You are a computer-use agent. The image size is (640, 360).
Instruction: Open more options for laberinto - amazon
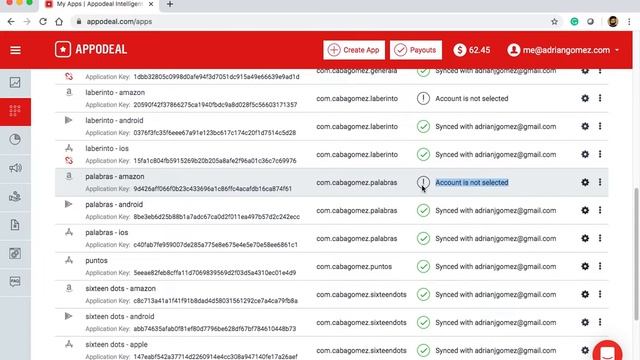coord(600,98)
